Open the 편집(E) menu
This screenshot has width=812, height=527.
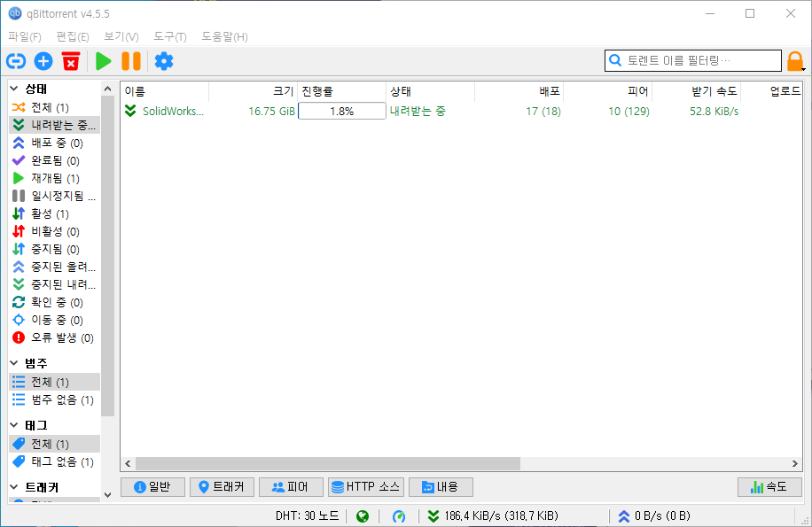coord(73,36)
